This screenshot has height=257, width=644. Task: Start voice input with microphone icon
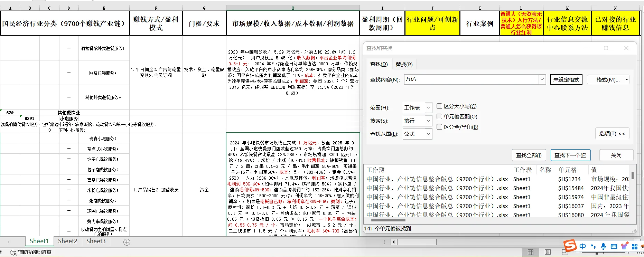pyautogui.click(x=603, y=246)
